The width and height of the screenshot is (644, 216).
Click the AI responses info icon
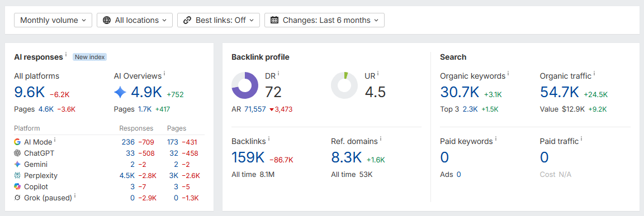66,55
